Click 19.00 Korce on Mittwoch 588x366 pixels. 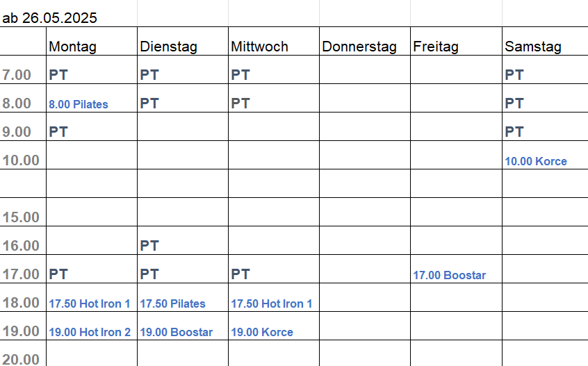[x=262, y=332]
